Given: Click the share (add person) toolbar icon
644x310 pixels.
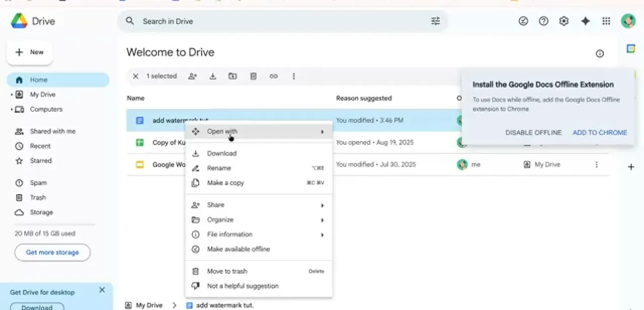Looking at the screenshot, I should (x=193, y=76).
